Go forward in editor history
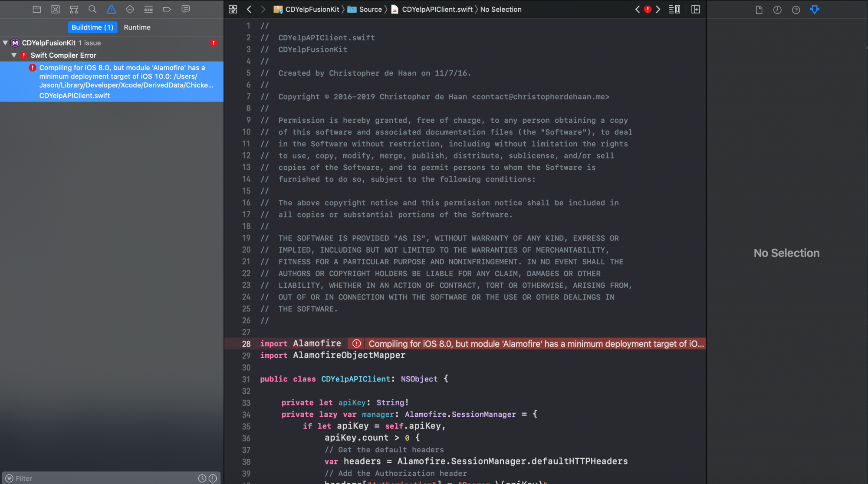868x484 pixels. [x=263, y=9]
